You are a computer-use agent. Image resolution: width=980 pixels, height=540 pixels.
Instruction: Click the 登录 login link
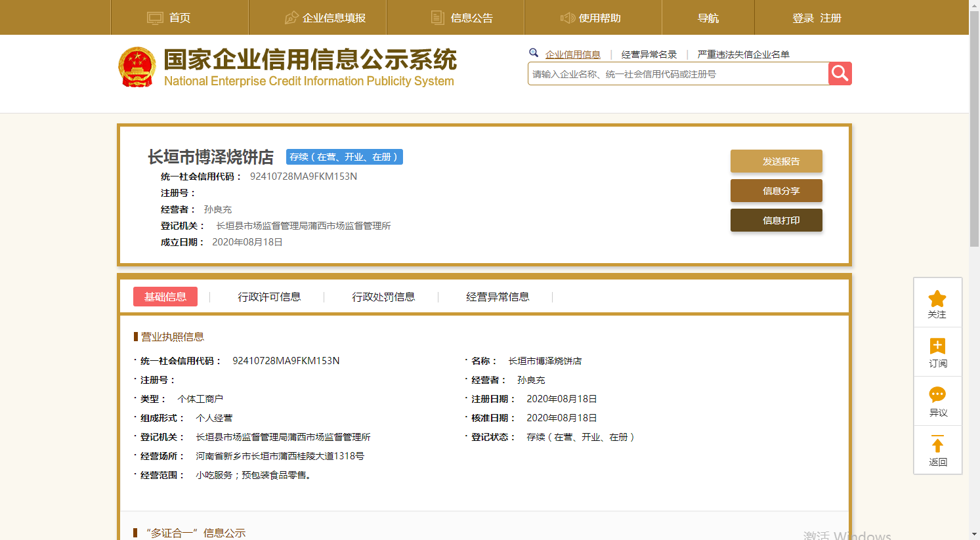pyautogui.click(x=803, y=18)
